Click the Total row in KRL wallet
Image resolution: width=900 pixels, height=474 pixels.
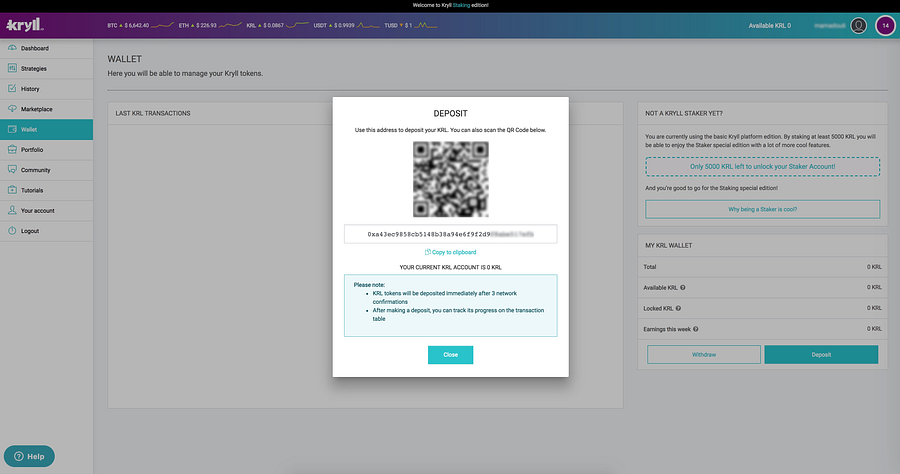[x=762, y=267]
